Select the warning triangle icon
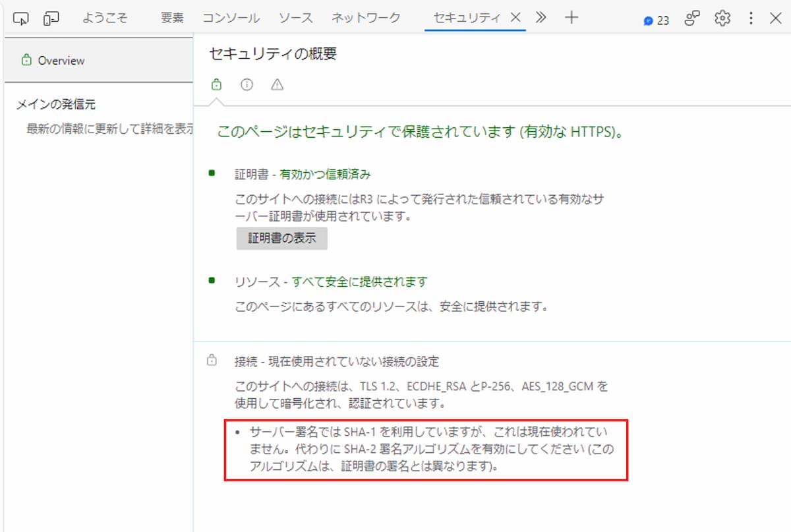The height and width of the screenshot is (532, 791). tap(277, 84)
